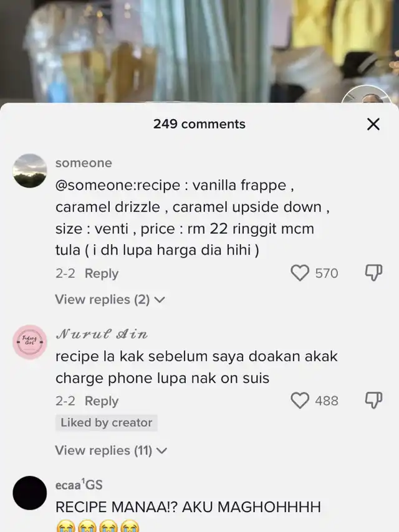Open someone's sky profile picture

click(x=30, y=171)
